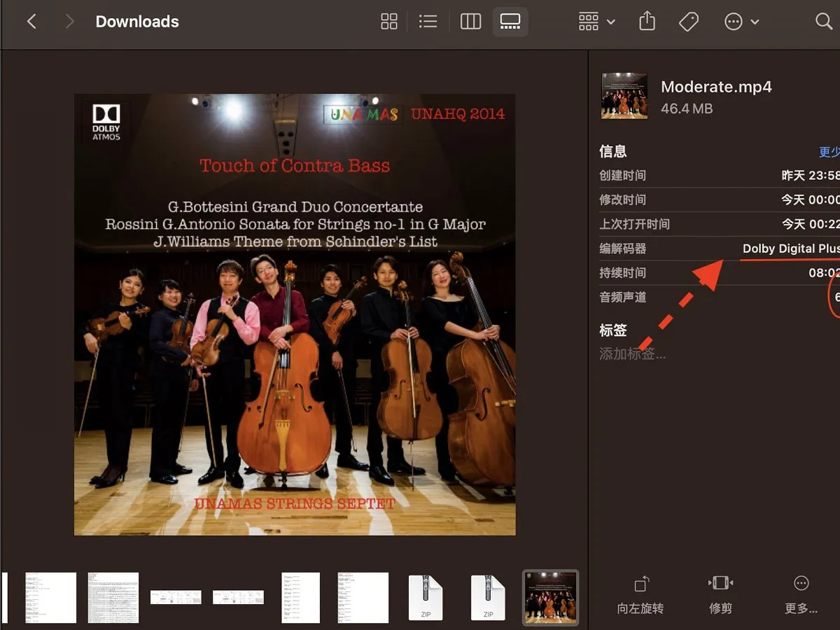The image size is (840, 630).
Task: Click the 修剪 trim button
Action: point(720,594)
